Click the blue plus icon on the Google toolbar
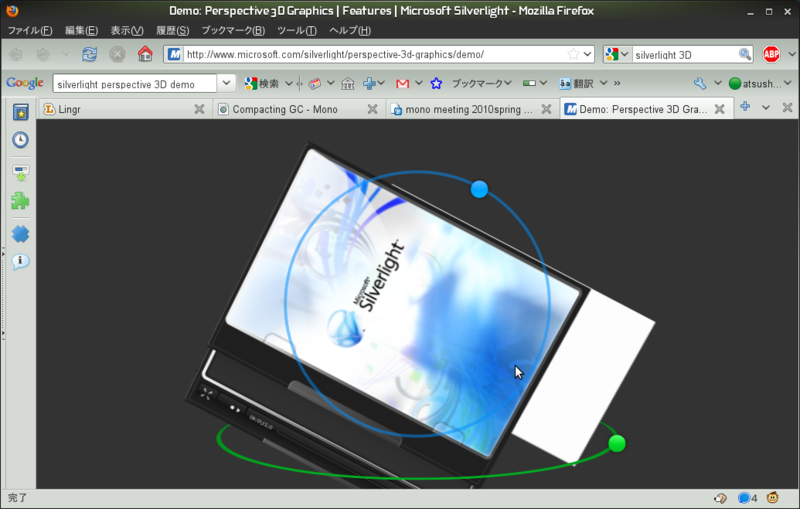The image size is (800, 509). click(369, 83)
